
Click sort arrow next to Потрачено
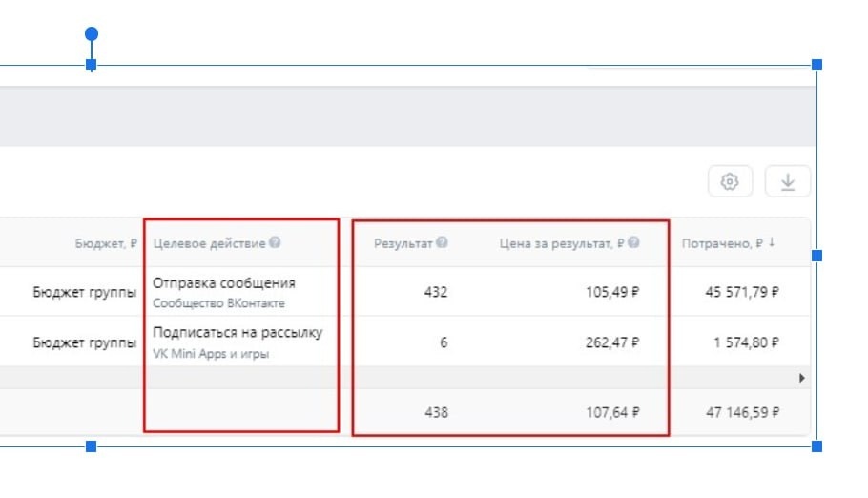772,242
